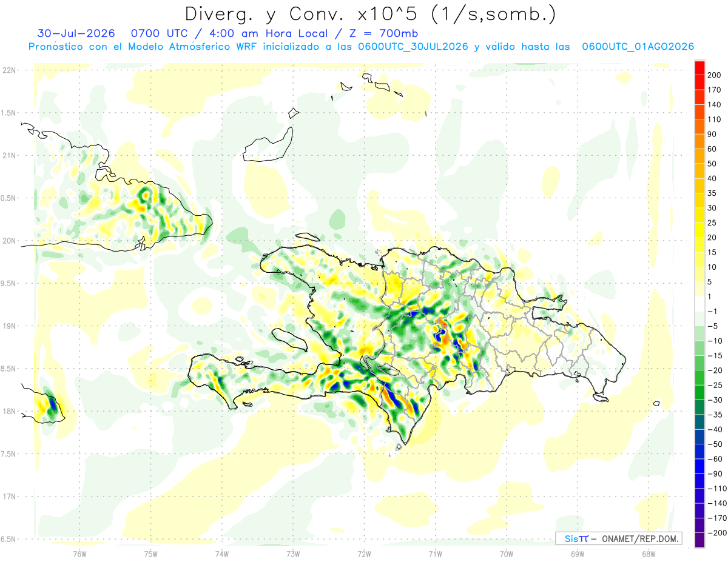Click the positive '35' color scale label
The width and height of the screenshot is (728, 562).
(712, 193)
